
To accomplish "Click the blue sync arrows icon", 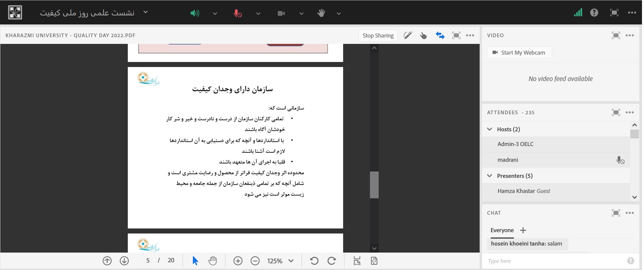I will (440, 36).
